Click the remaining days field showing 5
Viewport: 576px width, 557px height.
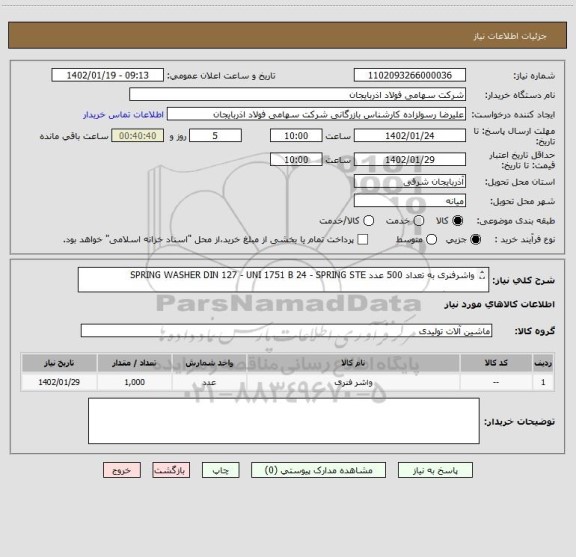pos(215,136)
